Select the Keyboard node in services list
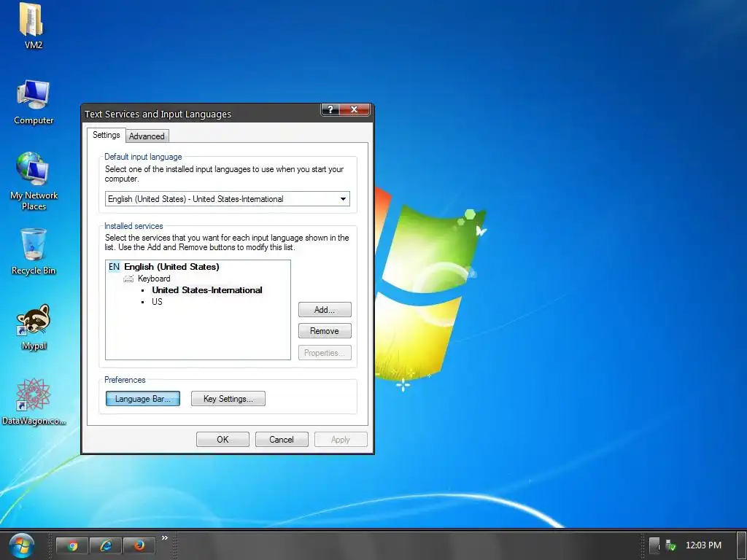 (x=154, y=279)
